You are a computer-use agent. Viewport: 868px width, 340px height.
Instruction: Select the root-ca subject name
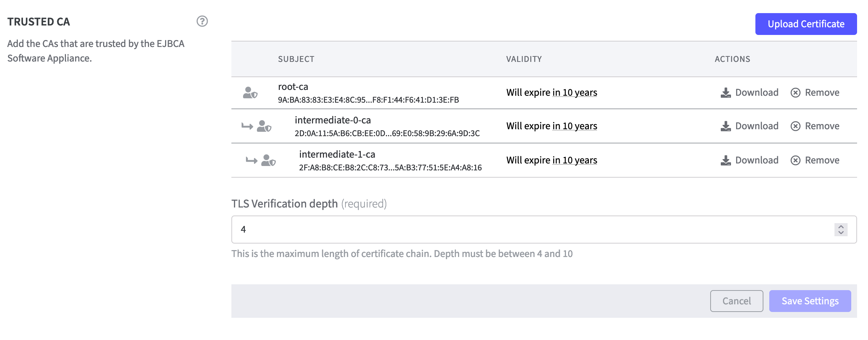coord(293,87)
